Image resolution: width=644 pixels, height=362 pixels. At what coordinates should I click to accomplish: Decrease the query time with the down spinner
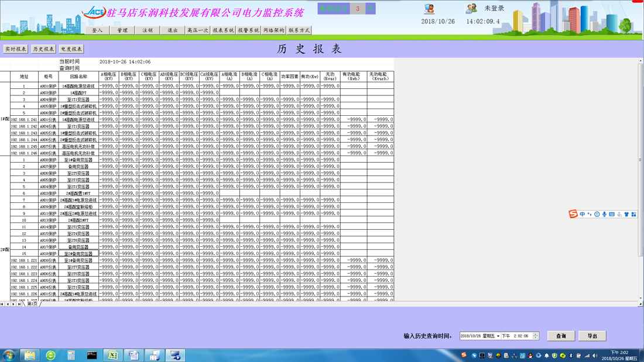point(536,338)
